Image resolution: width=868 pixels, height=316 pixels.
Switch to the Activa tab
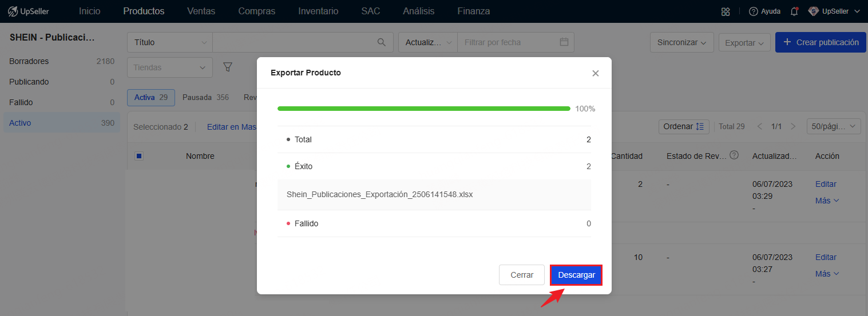click(151, 98)
